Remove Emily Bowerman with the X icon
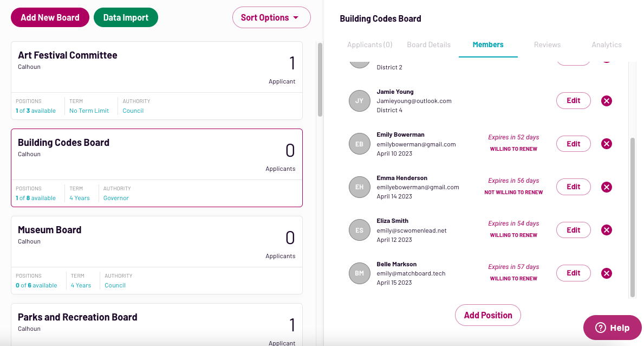 click(607, 144)
